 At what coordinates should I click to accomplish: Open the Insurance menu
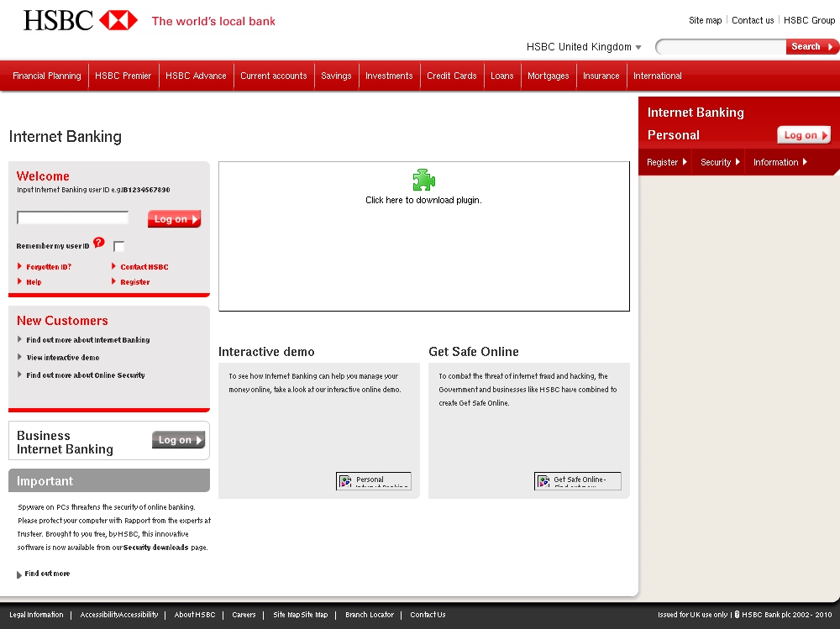pos(601,76)
